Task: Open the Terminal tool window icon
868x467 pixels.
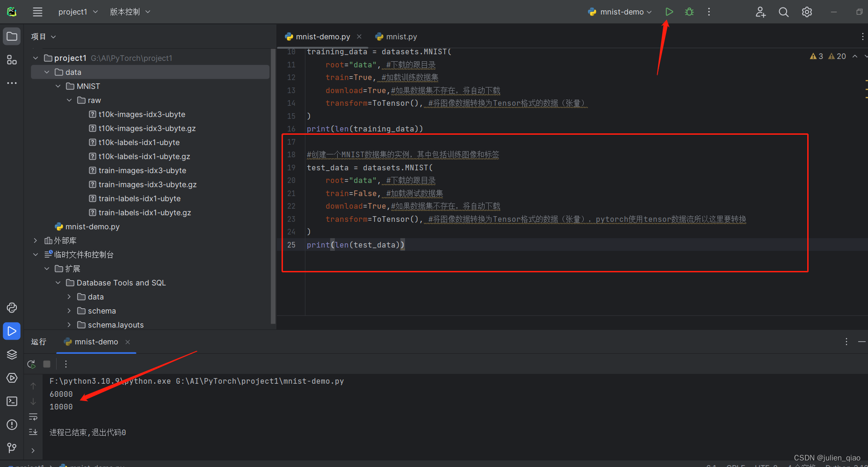Action: pyautogui.click(x=12, y=401)
